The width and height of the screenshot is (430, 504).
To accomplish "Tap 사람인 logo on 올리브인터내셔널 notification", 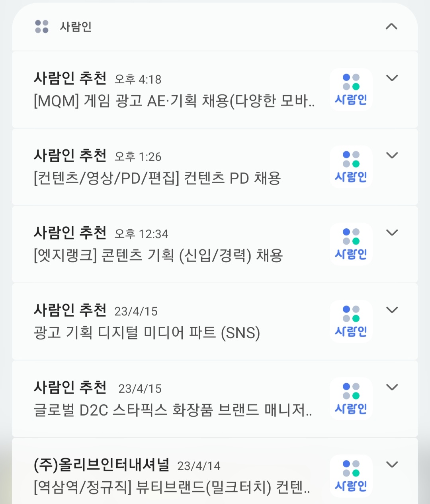I will pyautogui.click(x=351, y=476).
